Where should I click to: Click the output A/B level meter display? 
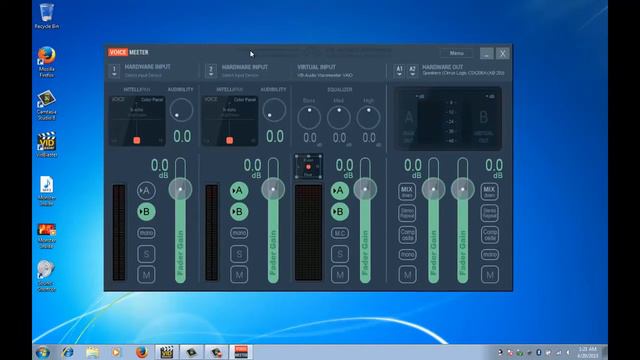448,118
